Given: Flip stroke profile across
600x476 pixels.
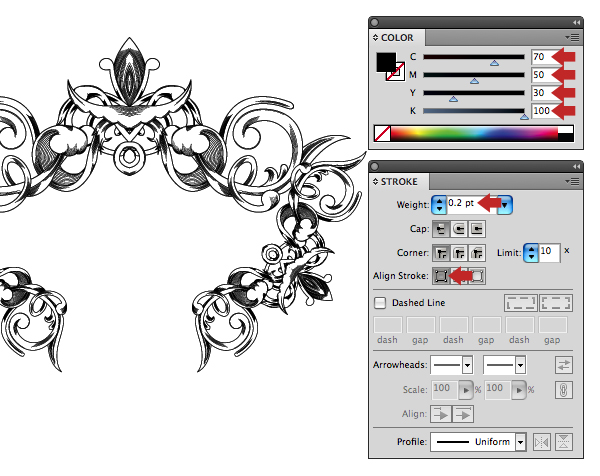Looking at the screenshot, I should [x=563, y=442].
